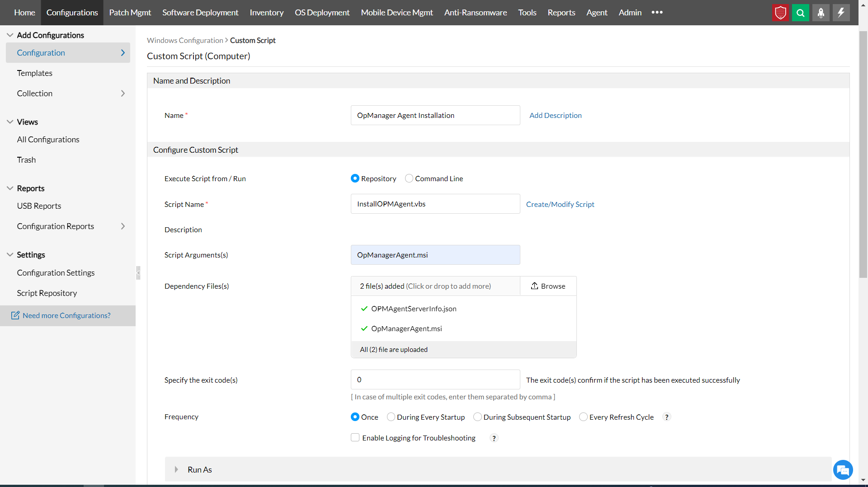This screenshot has height=487, width=868.
Task: Open the three-dot more menu
Action: point(657,13)
